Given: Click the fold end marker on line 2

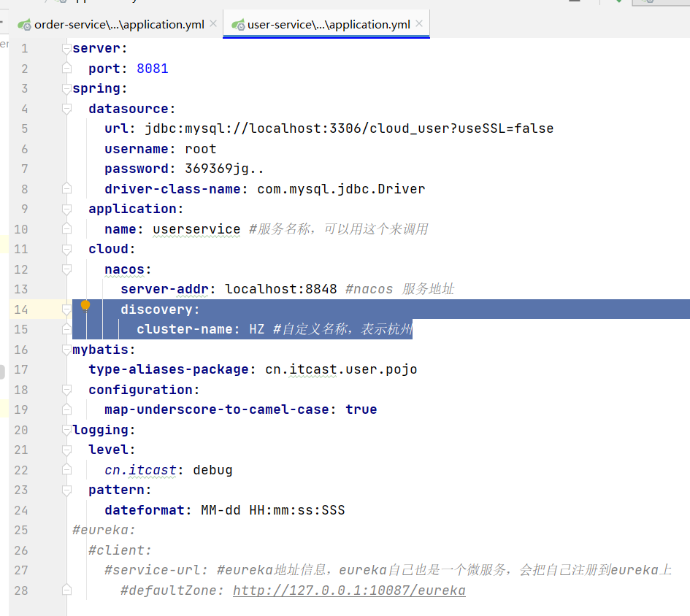Looking at the screenshot, I should click(66, 68).
